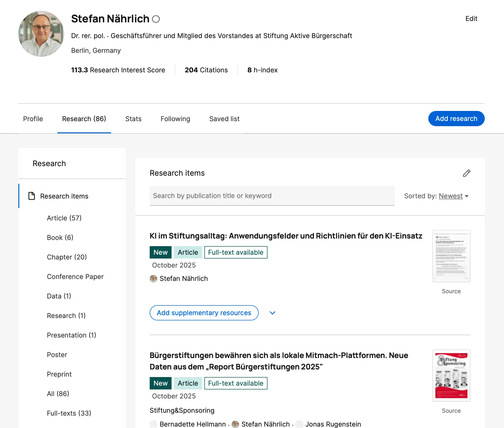
Task: Open the Stiftung&Sponsoring cover thumbnail
Action: [x=451, y=375]
